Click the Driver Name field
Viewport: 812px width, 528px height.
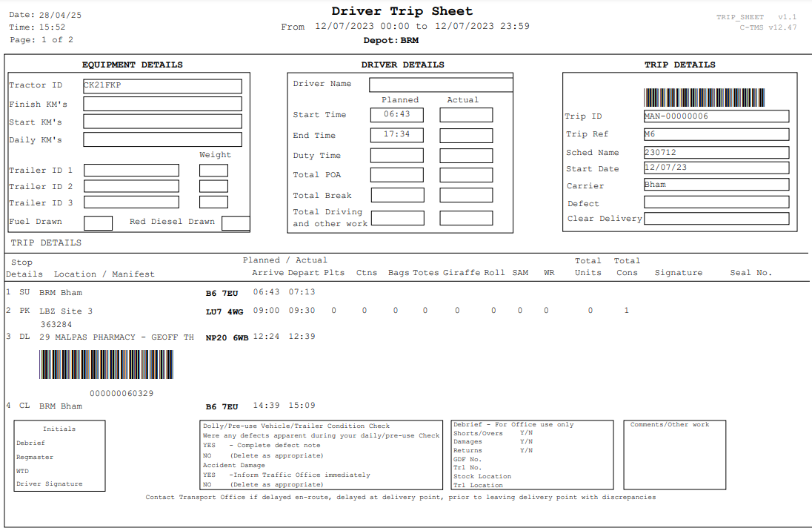click(x=441, y=85)
